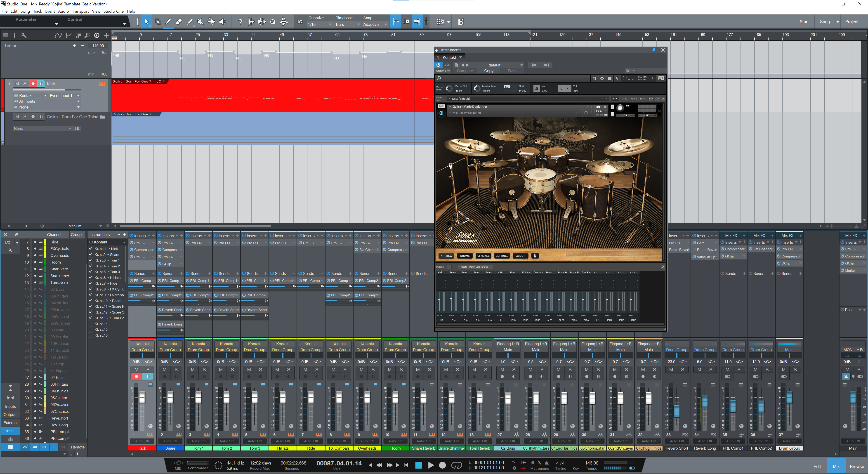This screenshot has width=868, height=474.
Task: Open the Transport menu
Action: (80, 11)
